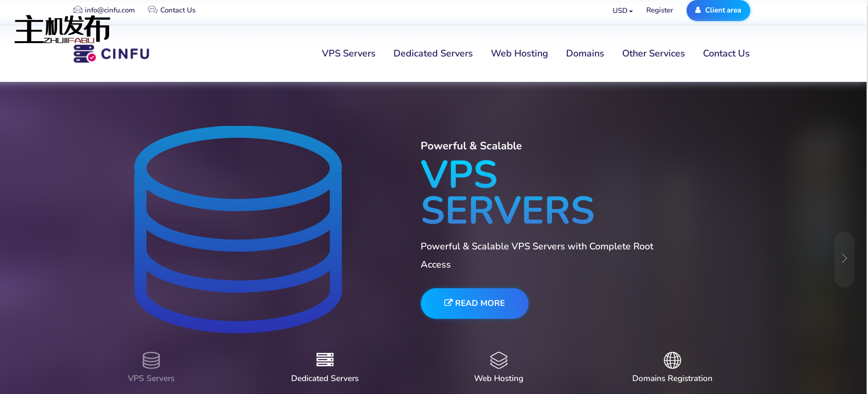
Task: Open the Domains menu item
Action: [x=585, y=54]
